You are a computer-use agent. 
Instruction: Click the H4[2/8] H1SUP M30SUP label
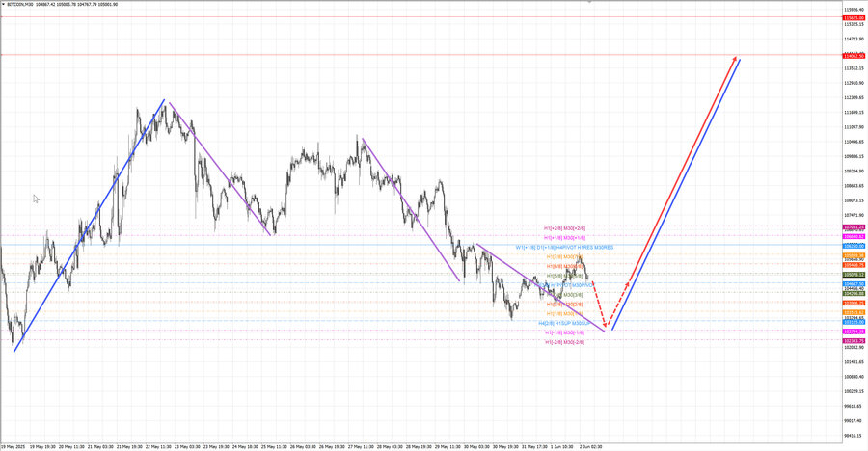click(x=564, y=323)
